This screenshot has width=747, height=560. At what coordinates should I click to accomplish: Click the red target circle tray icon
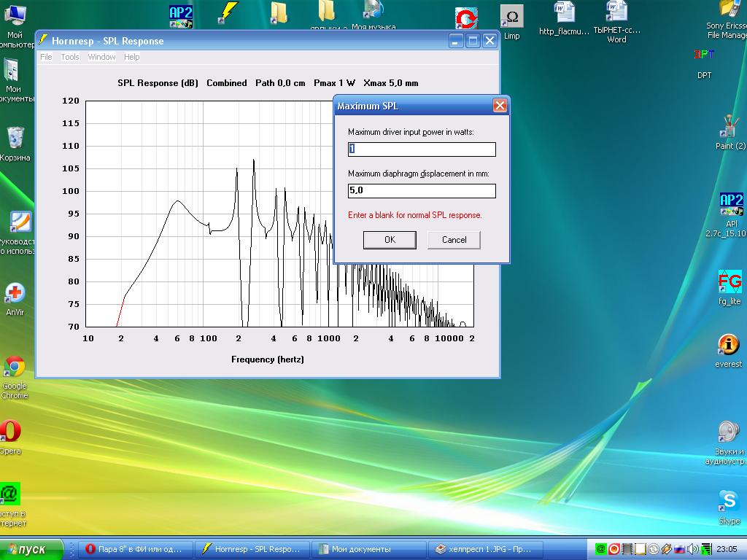tap(614, 549)
